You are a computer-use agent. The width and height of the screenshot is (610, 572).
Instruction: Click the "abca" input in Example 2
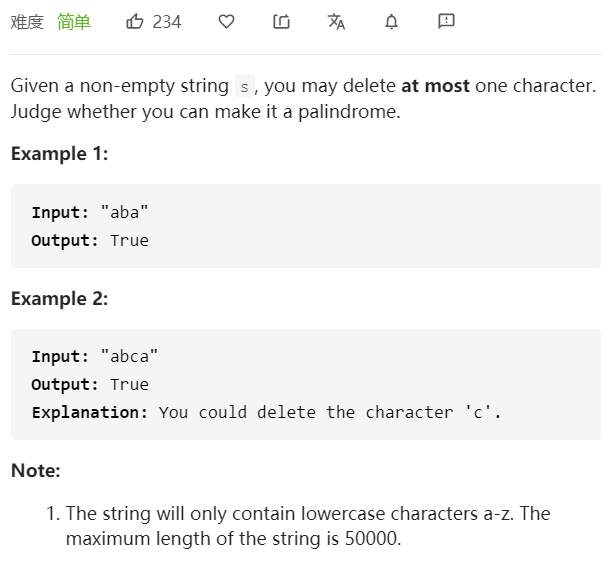pyautogui.click(x=129, y=356)
